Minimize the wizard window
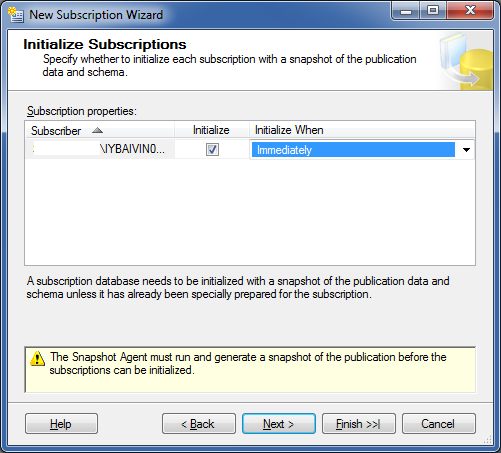This screenshot has width=501, height=453. [406, 11]
